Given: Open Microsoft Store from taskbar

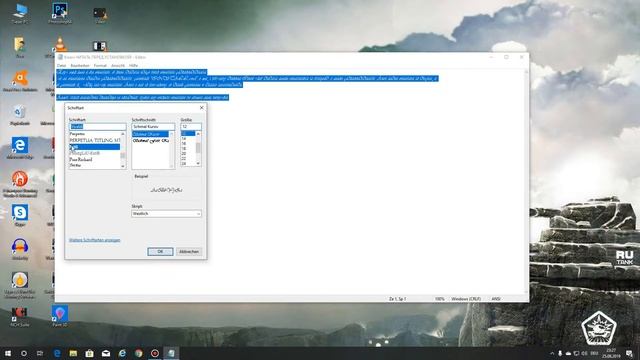Looking at the screenshot, I should click(x=89, y=353).
